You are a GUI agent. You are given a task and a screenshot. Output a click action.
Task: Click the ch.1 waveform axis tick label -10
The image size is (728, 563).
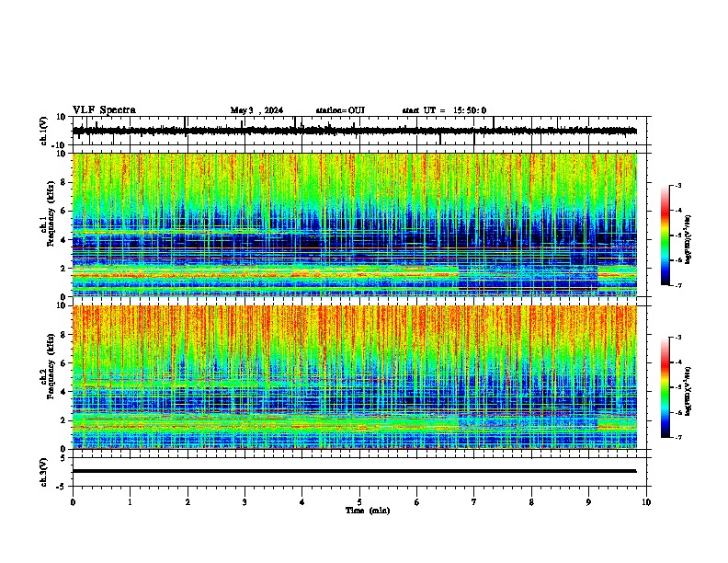click(x=60, y=145)
